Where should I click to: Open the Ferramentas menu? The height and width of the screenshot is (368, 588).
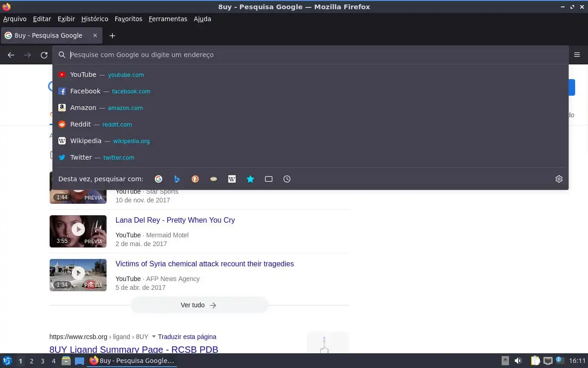tap(168, 19)
